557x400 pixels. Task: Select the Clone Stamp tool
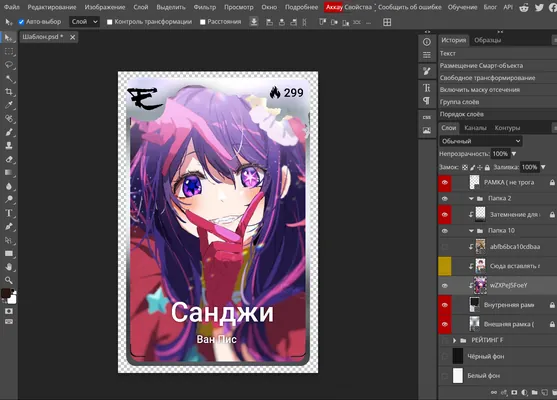point(9,146)
